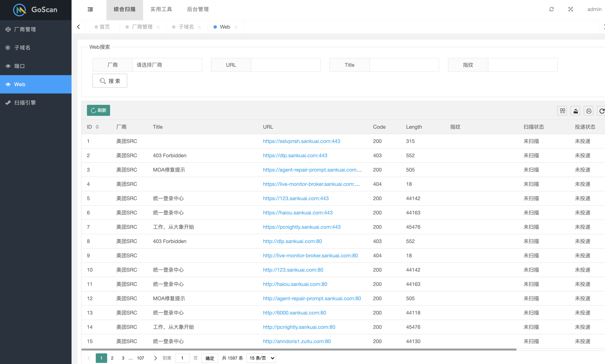Go to previous page with the arrow
Screen dimensions: 605x364
click(x=89, y=358)
